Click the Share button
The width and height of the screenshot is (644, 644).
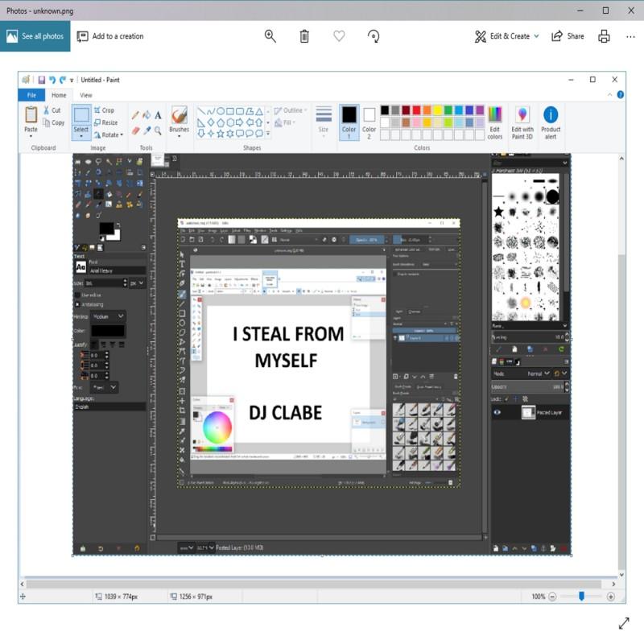[568, 36]
